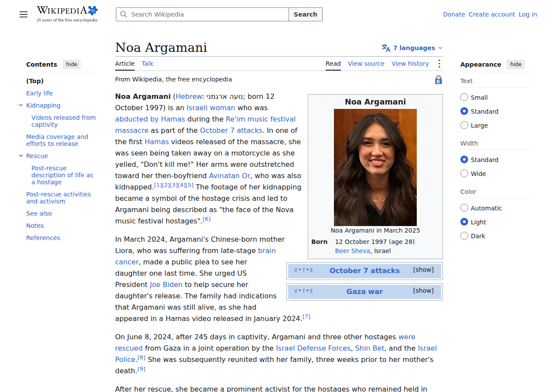This screenshot has height=392, width=558.
Task: Select Light color mode
Action: 464,222
